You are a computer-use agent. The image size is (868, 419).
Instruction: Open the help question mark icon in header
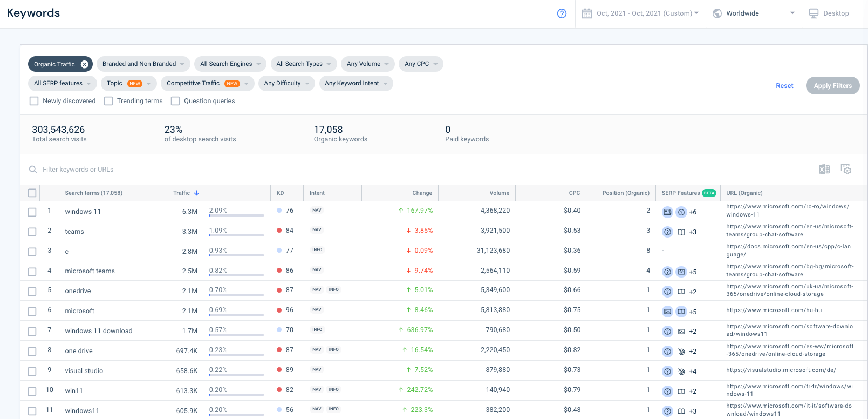click(562, 13)
